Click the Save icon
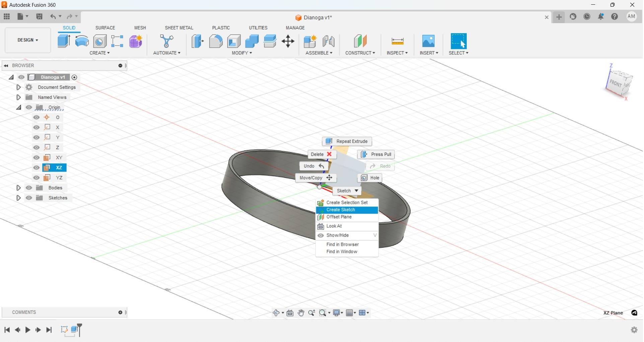The height and width of the screenshot is (342, 644). pyautogui.click(x=39, y=16)
